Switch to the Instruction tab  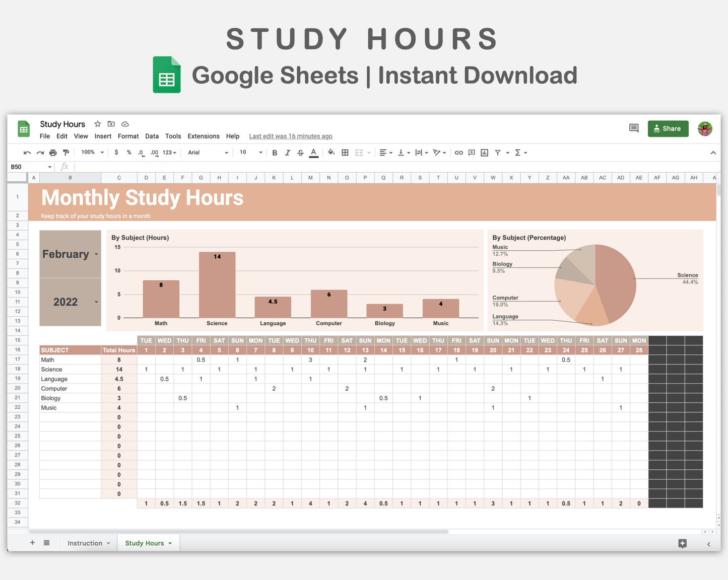86,543
